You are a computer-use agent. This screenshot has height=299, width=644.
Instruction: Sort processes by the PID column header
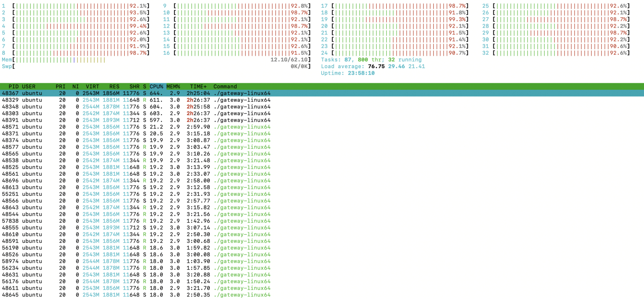tap(14, 86)
